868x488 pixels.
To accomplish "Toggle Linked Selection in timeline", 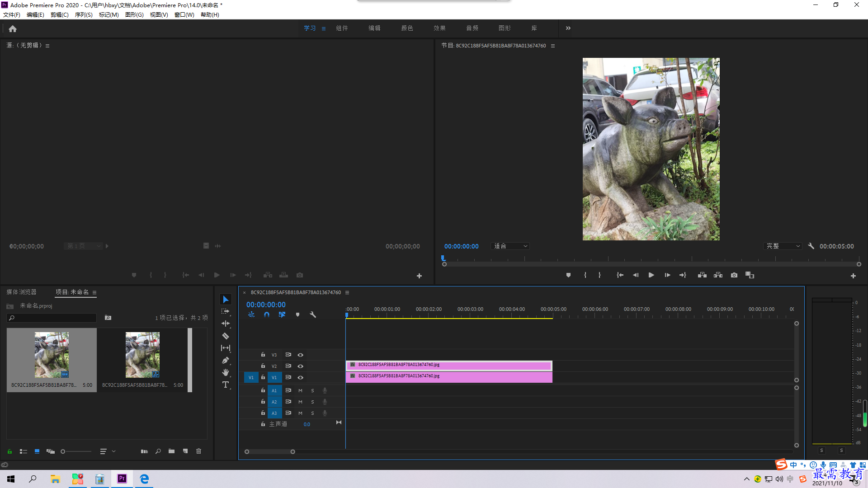I will (x=282, y=314).
